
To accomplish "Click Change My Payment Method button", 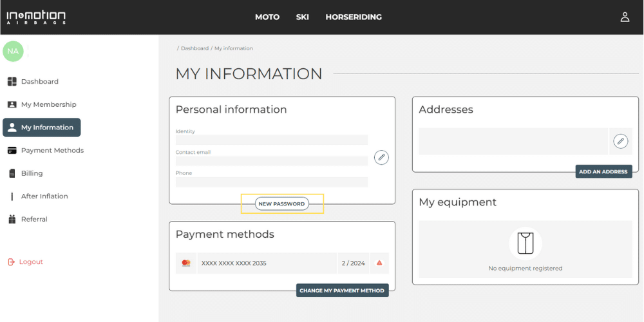I will tap(342, 290).
